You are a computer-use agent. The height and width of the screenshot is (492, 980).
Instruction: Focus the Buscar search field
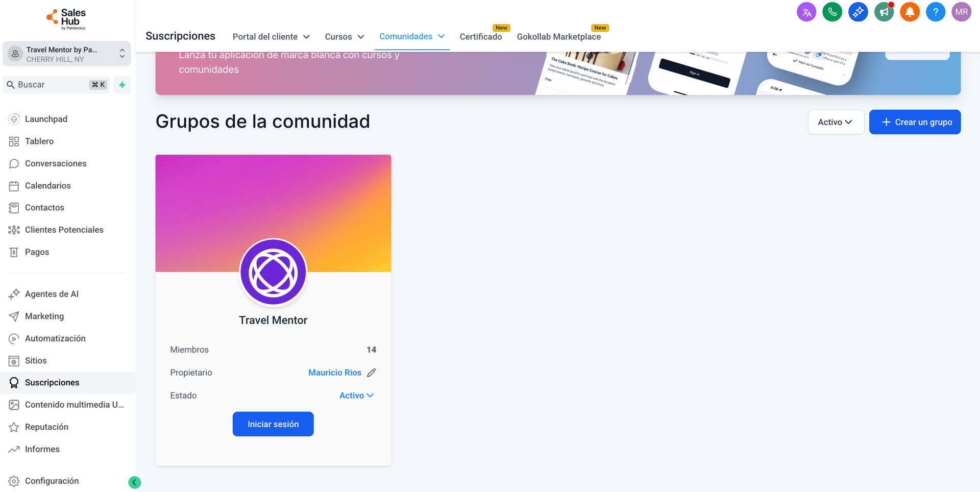[x=56, y=85]
